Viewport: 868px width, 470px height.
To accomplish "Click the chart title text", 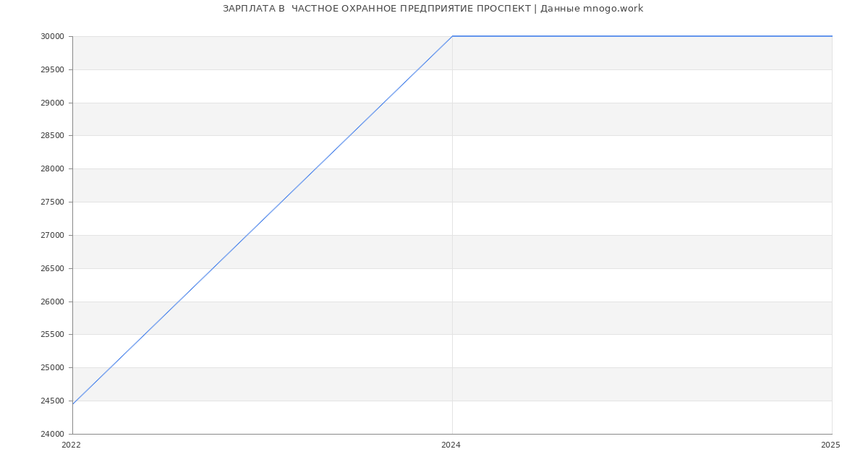I will click(433, 9).
